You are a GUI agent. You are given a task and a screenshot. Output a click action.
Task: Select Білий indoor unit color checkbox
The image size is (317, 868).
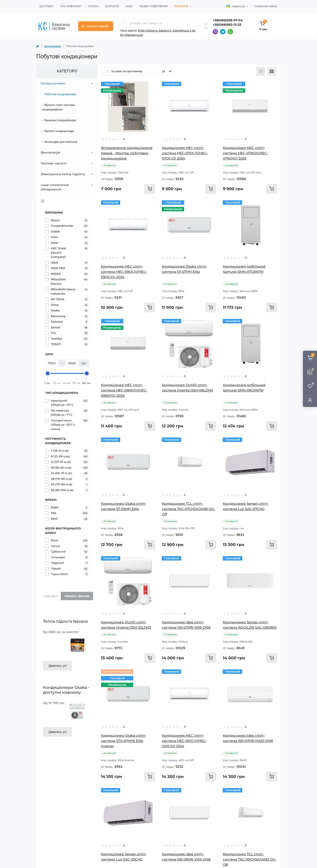point(47,540)
